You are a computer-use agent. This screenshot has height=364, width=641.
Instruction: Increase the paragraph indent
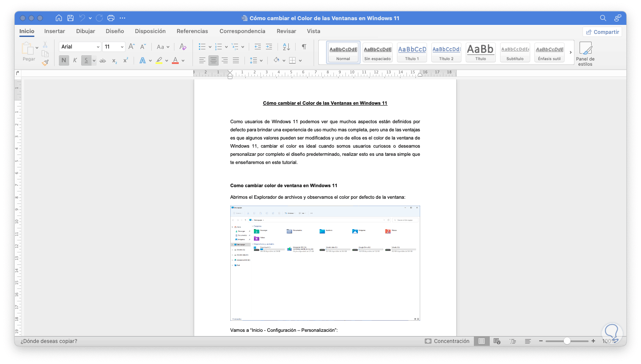[269, 47]
